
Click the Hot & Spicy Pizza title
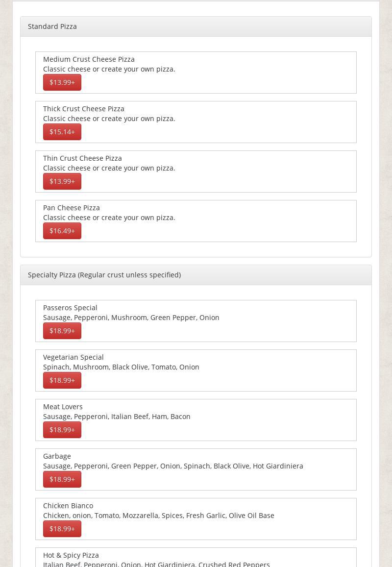pos(71,555)
